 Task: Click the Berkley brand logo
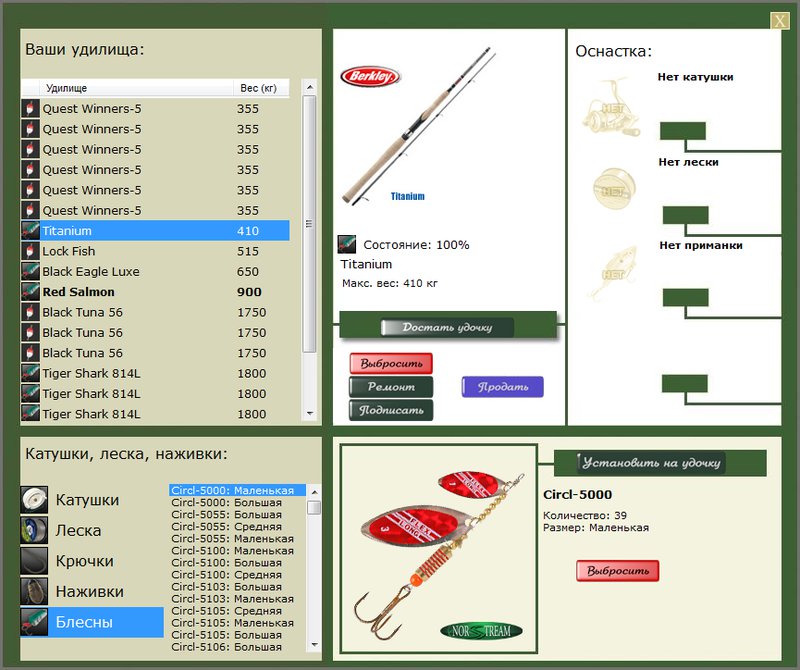370,77
